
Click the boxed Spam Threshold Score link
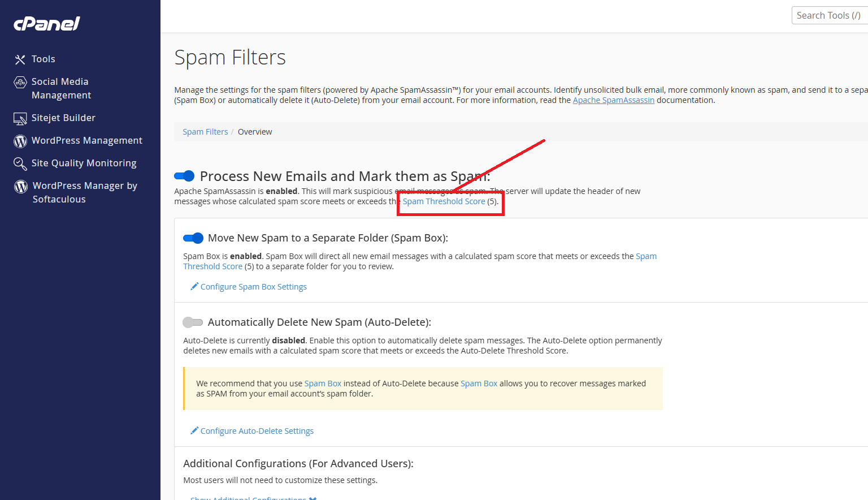point(444,201)
